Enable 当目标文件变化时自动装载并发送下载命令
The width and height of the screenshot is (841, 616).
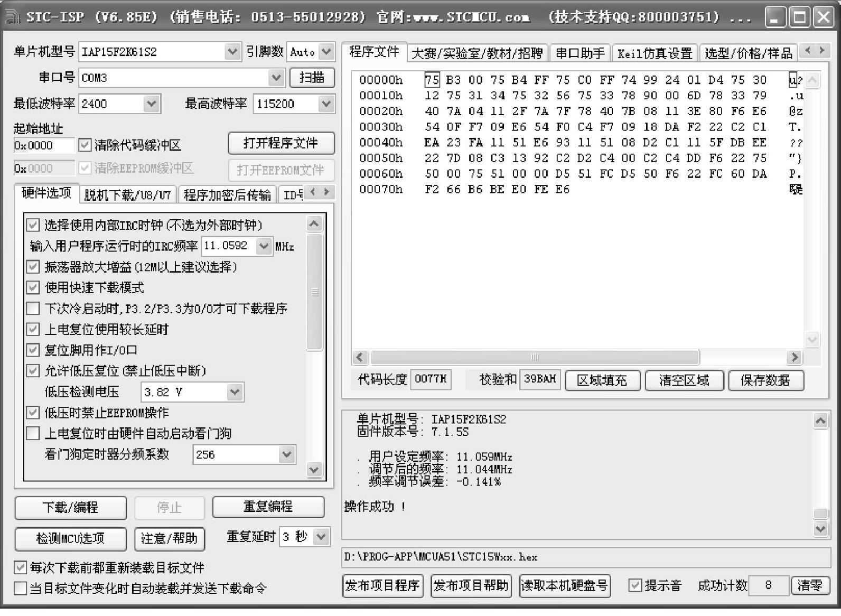click(20, 589)
